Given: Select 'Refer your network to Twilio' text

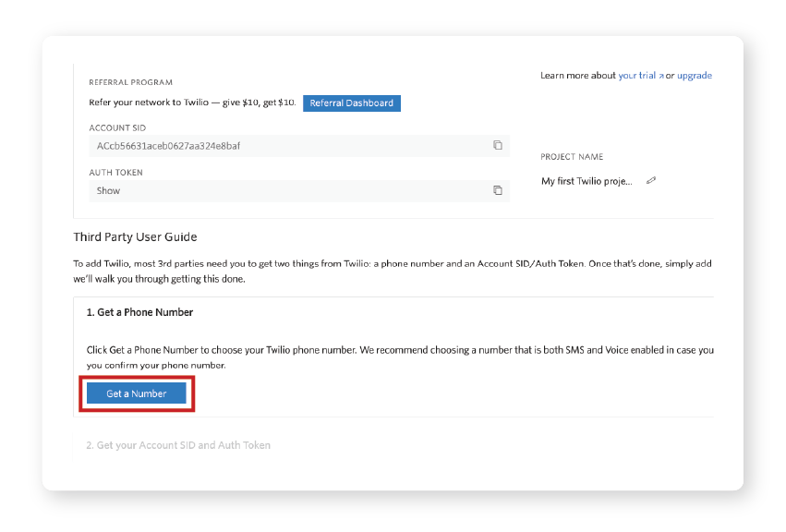Looking at the screenshot, I should (x=149, y=103).
